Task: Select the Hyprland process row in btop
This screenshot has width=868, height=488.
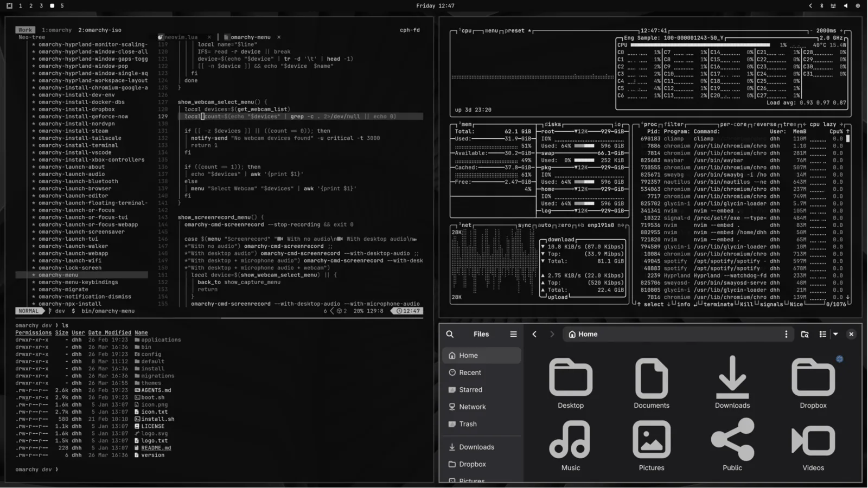Action: (x=742, y=275)
